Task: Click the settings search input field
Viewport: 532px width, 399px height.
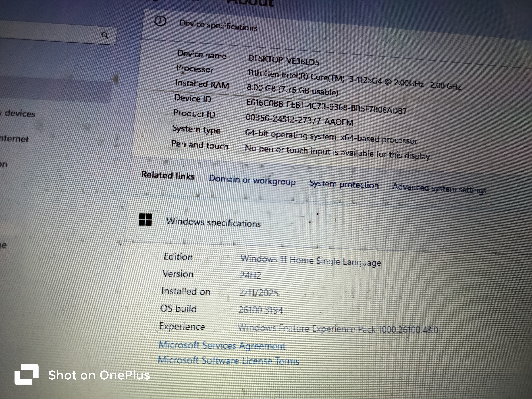Action: tap(58, 32)
